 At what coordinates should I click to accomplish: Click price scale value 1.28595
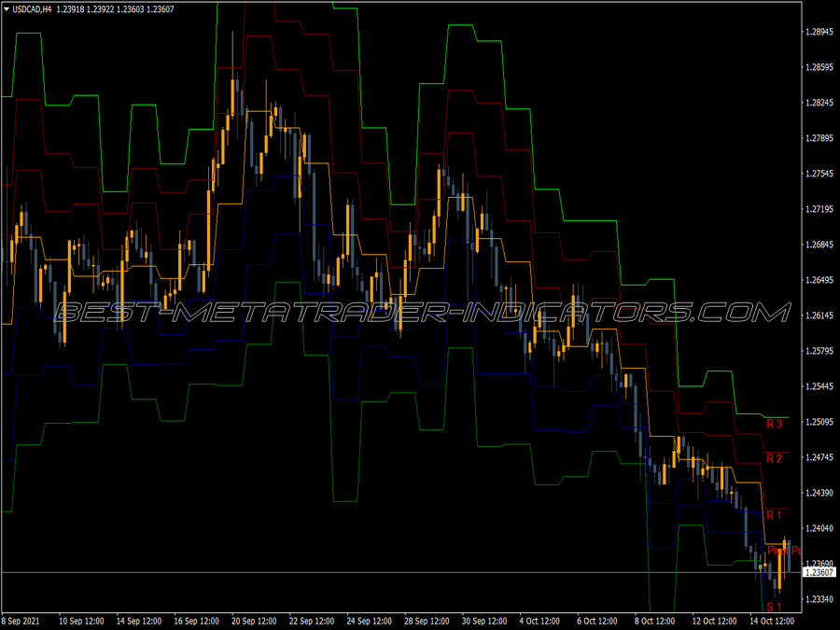click(x=819, y=67)
